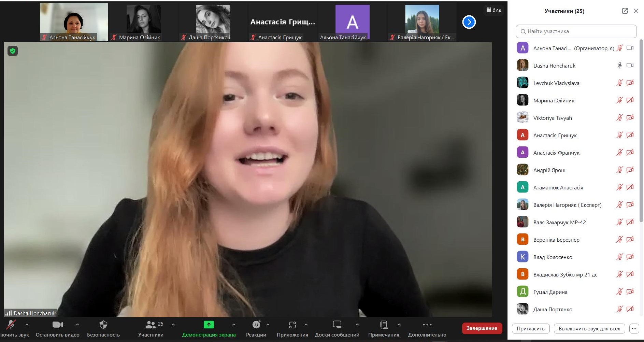644x342 pixels.
Task: Toggle Stop Video camera button
Action: coord(57,325)
